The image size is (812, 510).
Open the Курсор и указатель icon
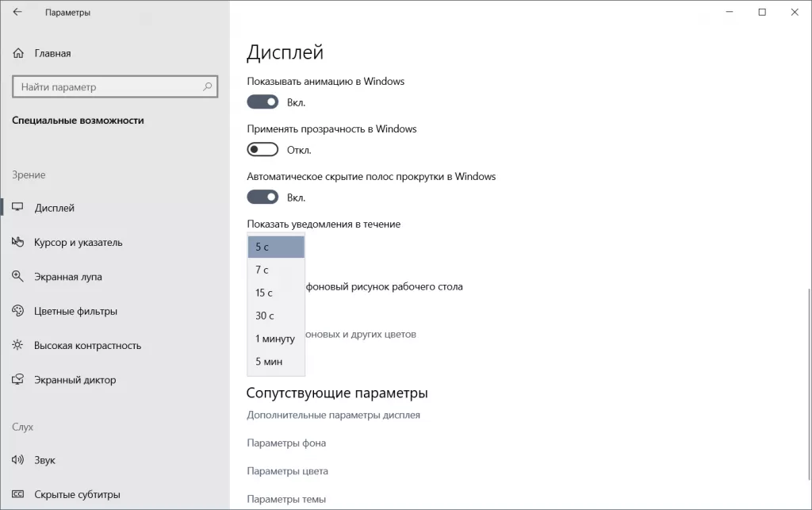[17, 242]
